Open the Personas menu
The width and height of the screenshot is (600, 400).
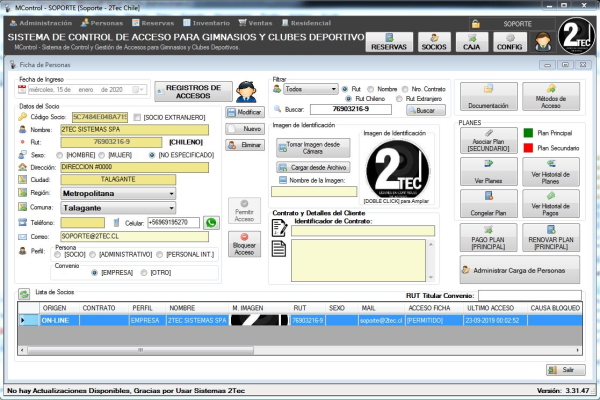[x=102, y=23]
